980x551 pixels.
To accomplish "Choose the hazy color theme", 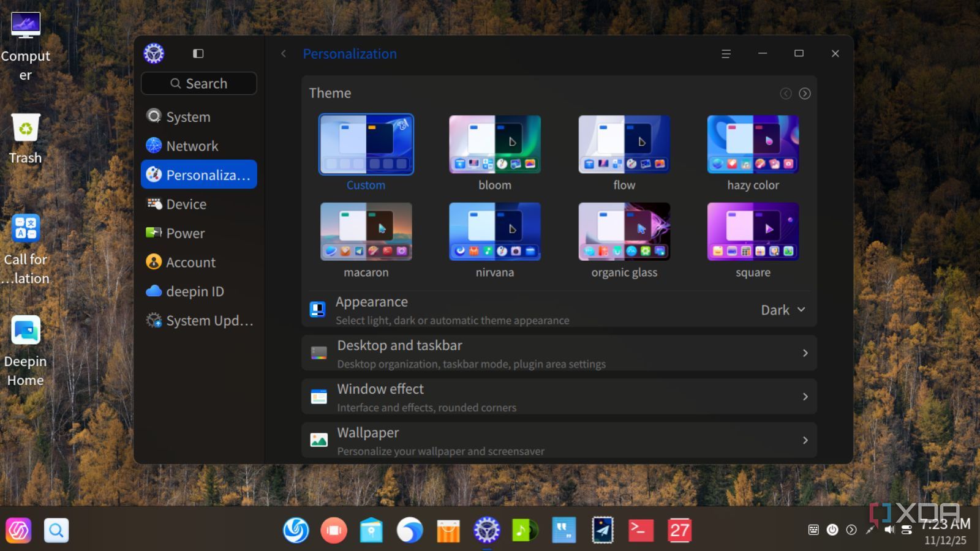I will coord(753,145).
